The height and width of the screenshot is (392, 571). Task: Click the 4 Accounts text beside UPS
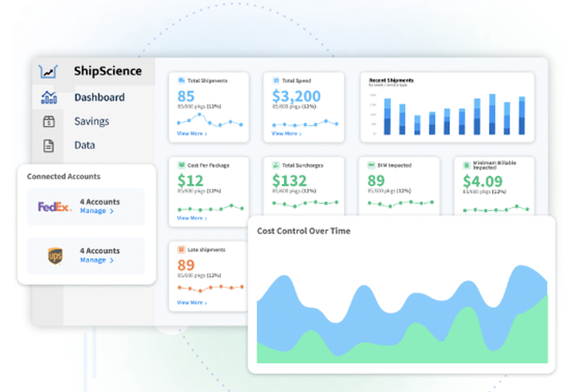100,251
